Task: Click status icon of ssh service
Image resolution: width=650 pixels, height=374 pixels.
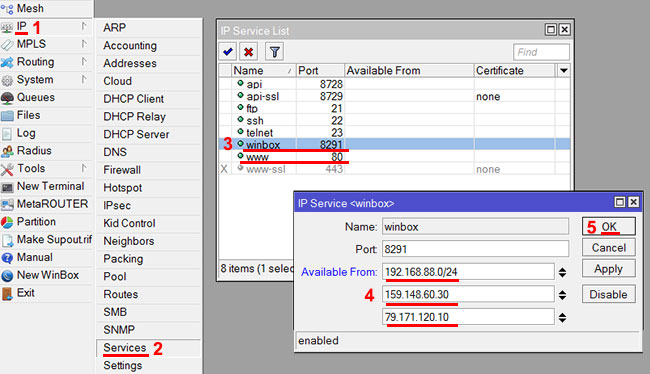Action: point(240,120)
